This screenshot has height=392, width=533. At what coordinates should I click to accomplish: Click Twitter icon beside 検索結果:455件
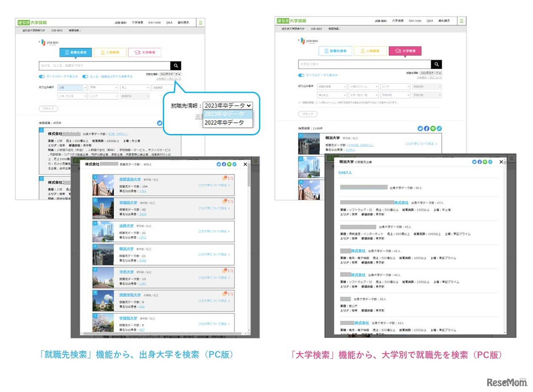(x=159, y=123)
